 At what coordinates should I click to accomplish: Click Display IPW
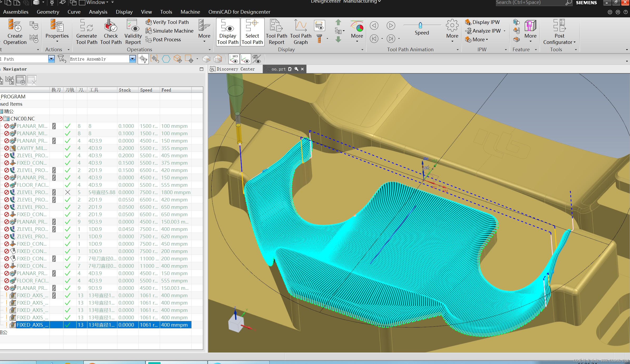482,22
